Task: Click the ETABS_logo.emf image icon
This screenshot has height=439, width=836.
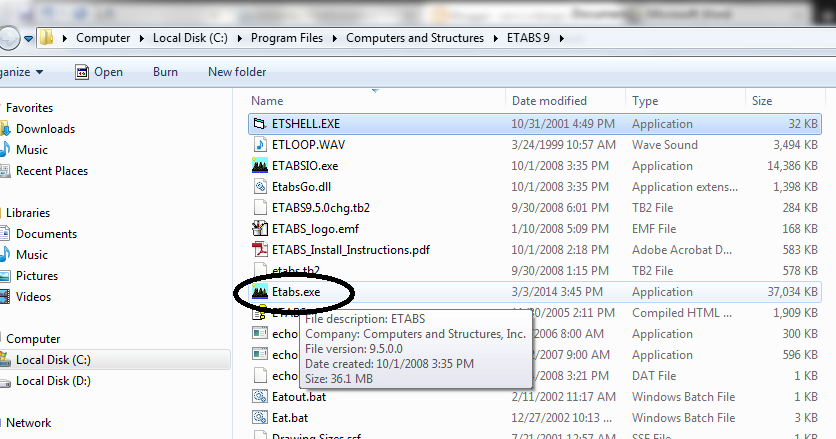Action: point(260,229)
